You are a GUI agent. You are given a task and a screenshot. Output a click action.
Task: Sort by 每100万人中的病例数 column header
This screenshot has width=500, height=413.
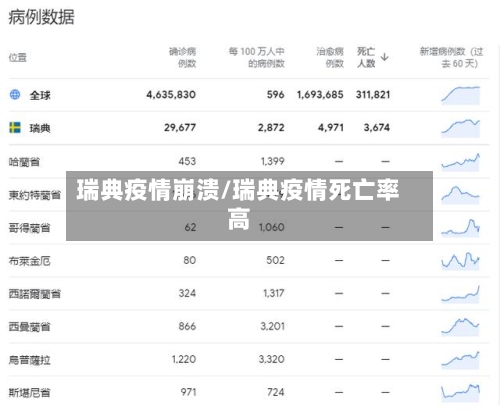click(x=256, y=57)
